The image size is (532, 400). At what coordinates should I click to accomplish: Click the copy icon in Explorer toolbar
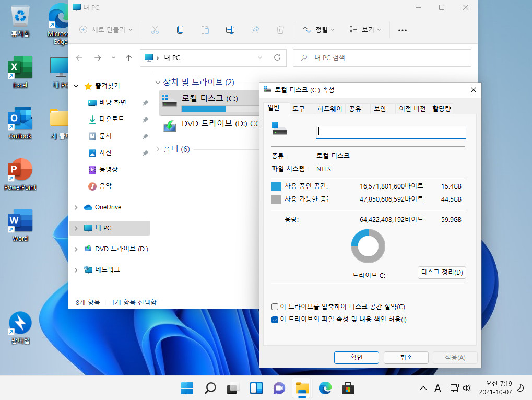(x=180, y=30)
